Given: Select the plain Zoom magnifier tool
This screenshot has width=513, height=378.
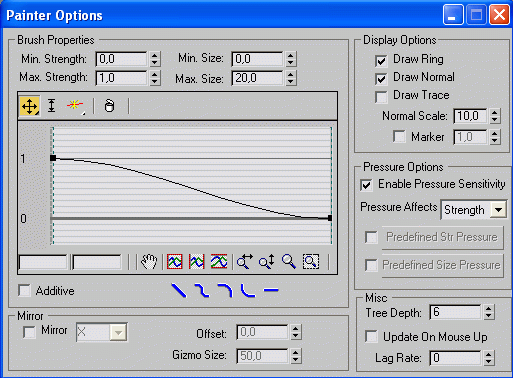Looking at the screenshot, I should coord(289,262).
